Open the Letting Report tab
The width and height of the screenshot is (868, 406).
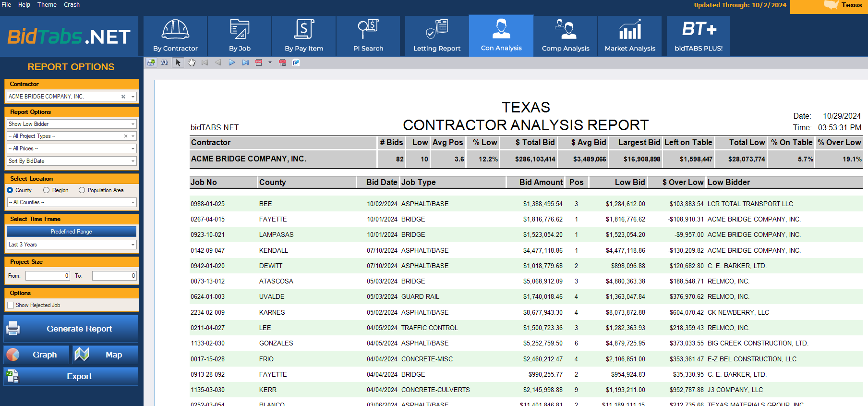(437, 36)
